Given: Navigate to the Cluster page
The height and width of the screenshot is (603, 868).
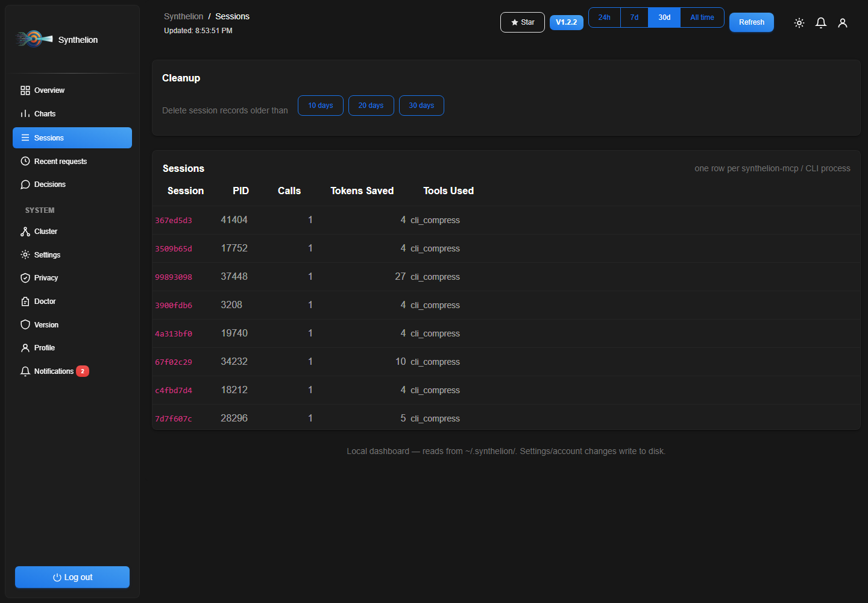Looking at the screenshot, I should click(x=72, y=232).
